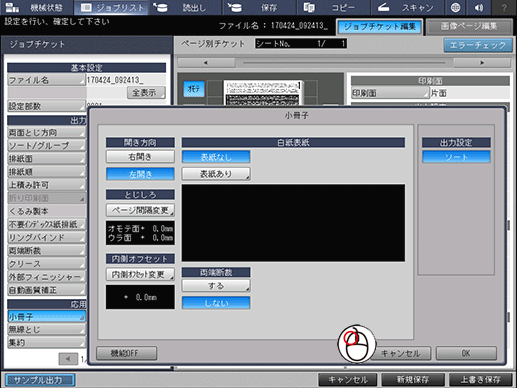
Task: Open the 読出し recall tab
Action: coord(185,7)
